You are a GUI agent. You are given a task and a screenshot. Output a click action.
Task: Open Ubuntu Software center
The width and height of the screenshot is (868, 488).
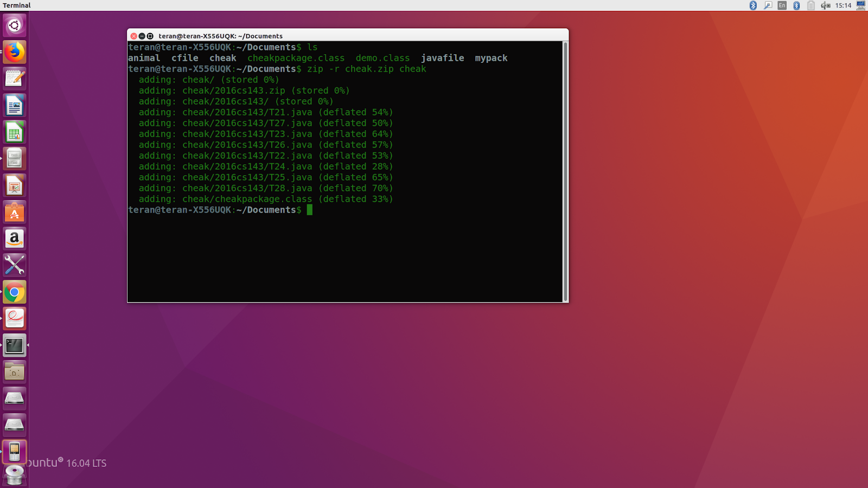(x=15, y=212)
